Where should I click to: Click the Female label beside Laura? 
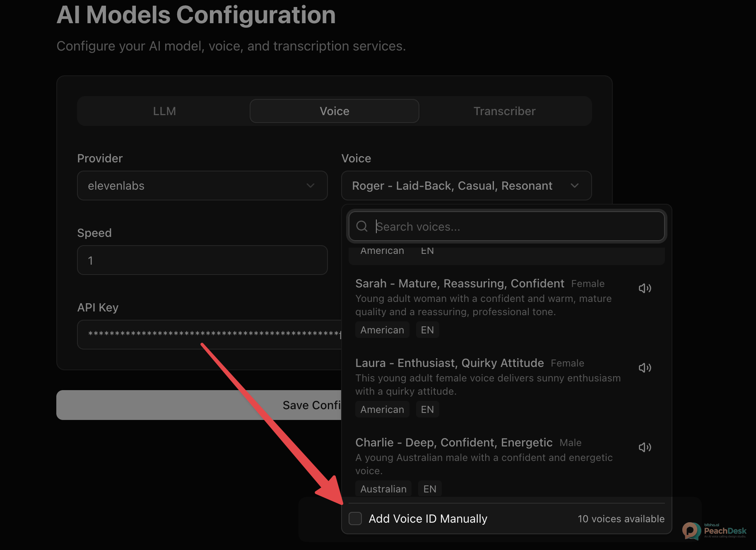(x=568, y=363)
